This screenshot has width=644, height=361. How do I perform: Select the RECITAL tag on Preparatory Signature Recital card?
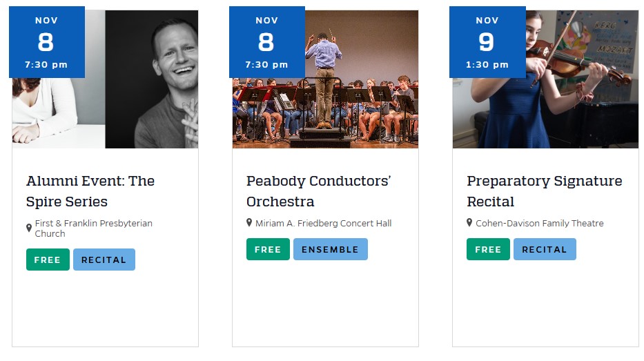pos(545,249)
